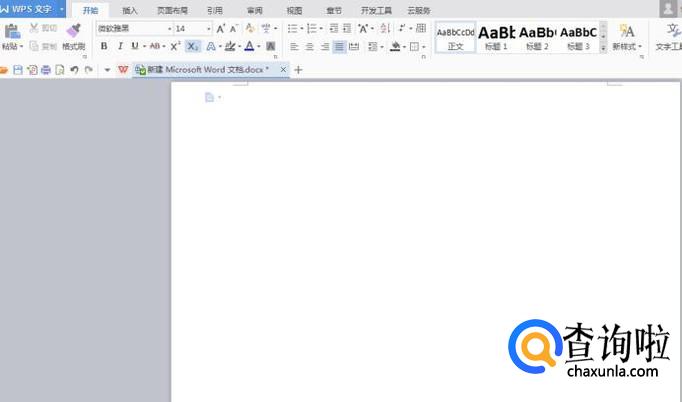Toggle the highlighted subscript X₂ button
Screen dimensions: 682x402
click(193, 46)
